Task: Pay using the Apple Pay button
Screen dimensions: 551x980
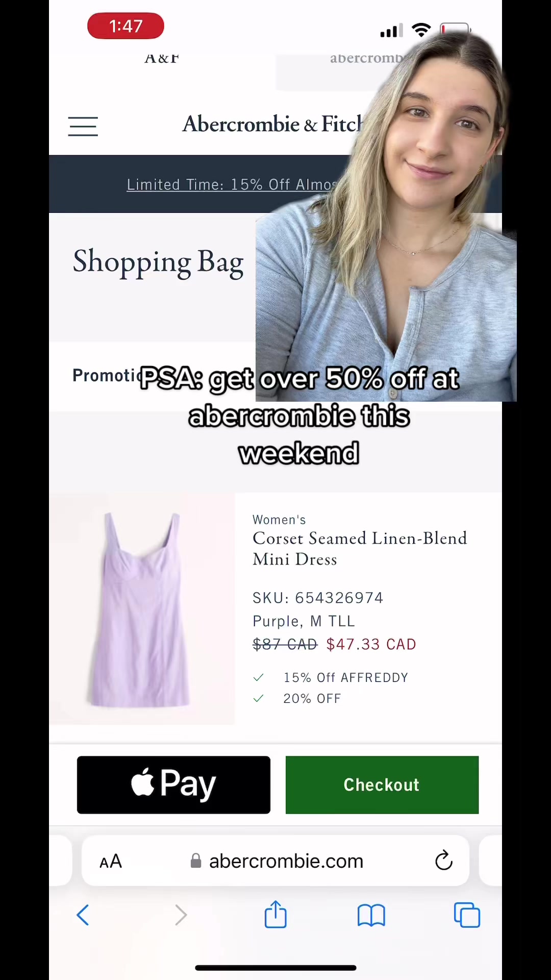Action: click(x=173, y=785)
